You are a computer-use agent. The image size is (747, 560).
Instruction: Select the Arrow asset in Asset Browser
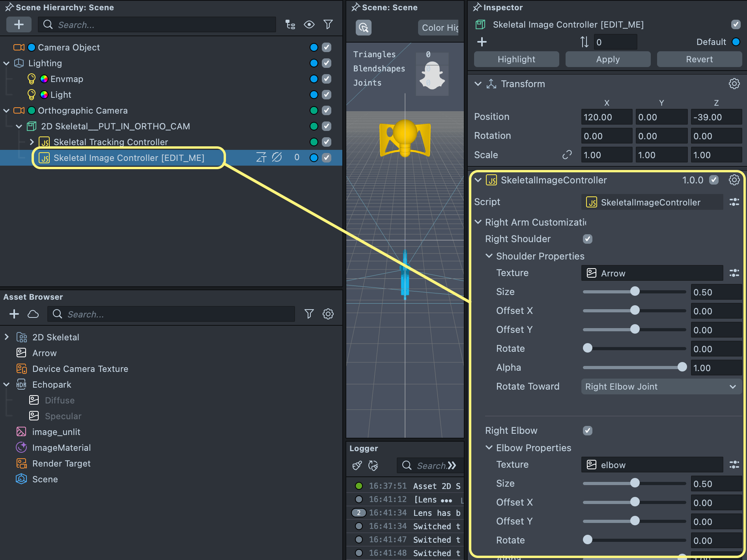[44, 353]
